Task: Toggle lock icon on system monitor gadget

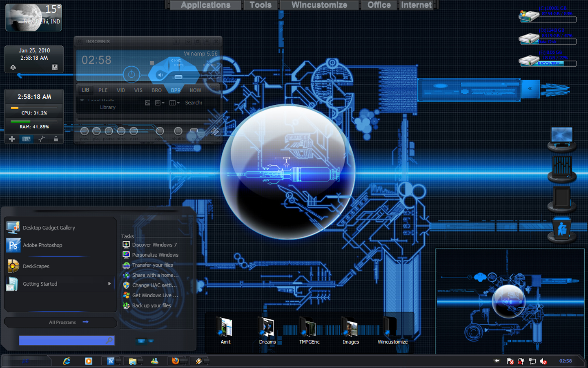Action: click(x=56, y=139)
